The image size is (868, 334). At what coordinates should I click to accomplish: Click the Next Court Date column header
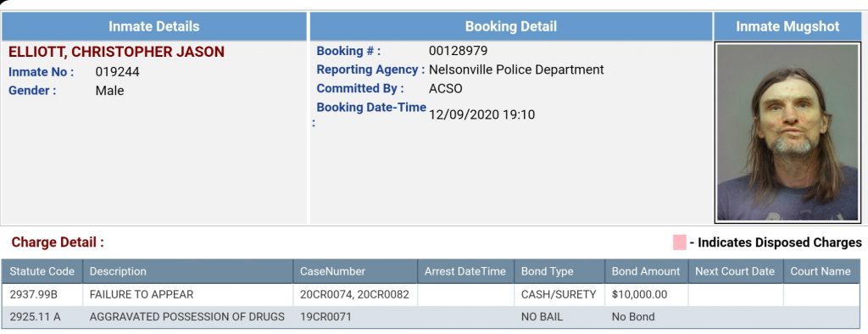click(735, 271)
